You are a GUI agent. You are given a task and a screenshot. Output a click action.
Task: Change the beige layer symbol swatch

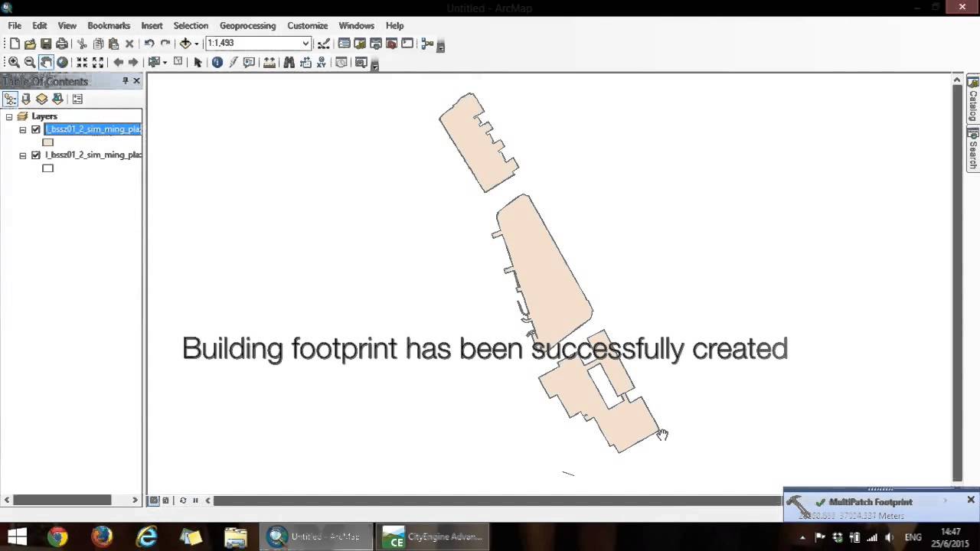[x=48, y=142]
